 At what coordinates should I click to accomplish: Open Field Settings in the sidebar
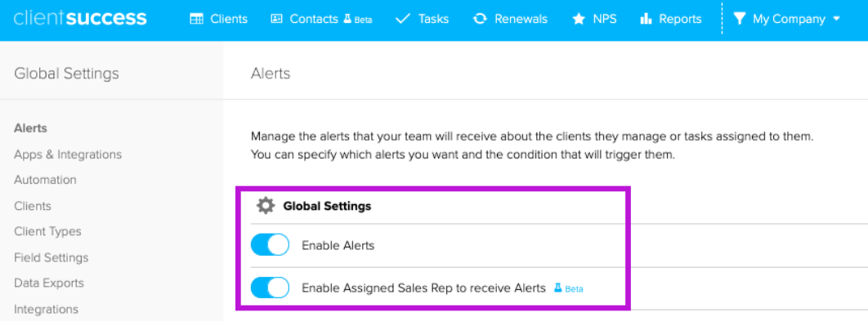click(x=51, y=257)
